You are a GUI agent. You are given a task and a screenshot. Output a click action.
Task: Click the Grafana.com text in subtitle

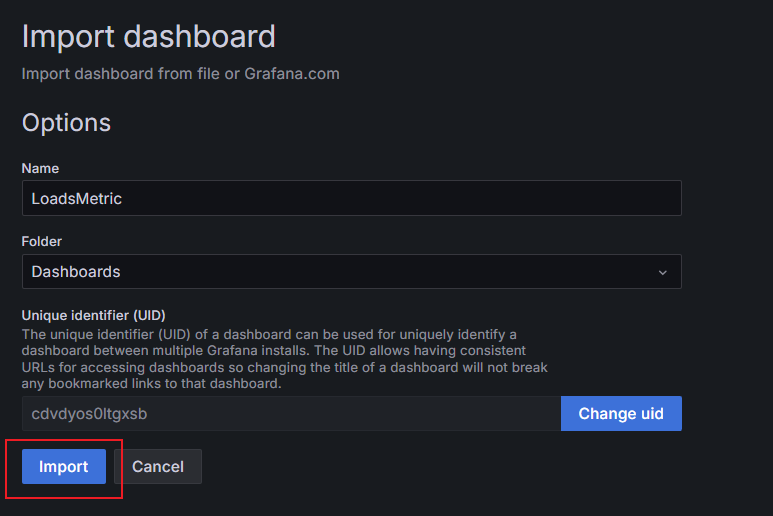tap(292, 74)
